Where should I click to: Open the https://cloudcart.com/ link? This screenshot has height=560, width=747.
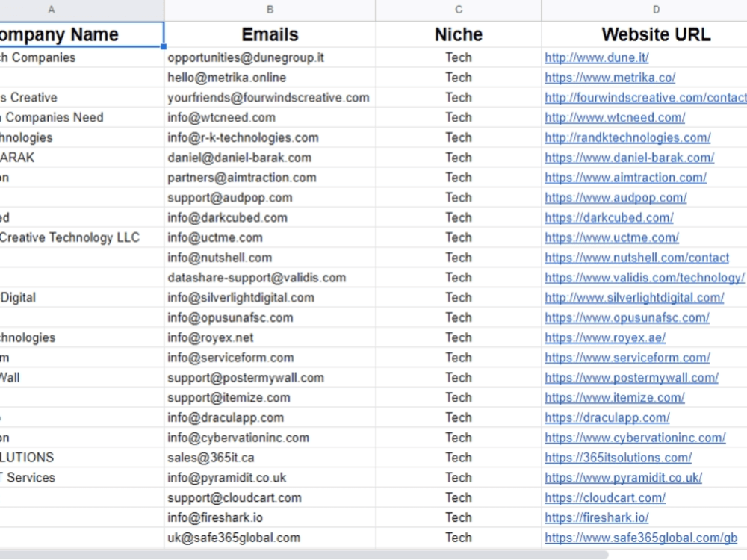(x=605, y=497)
